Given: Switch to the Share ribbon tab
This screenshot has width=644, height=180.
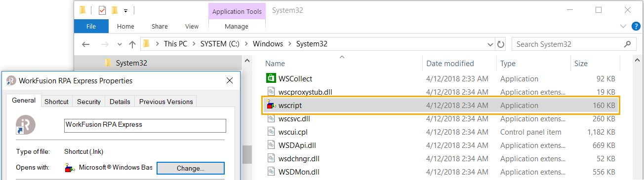Looking at the screenshot, I should point(160,26).
